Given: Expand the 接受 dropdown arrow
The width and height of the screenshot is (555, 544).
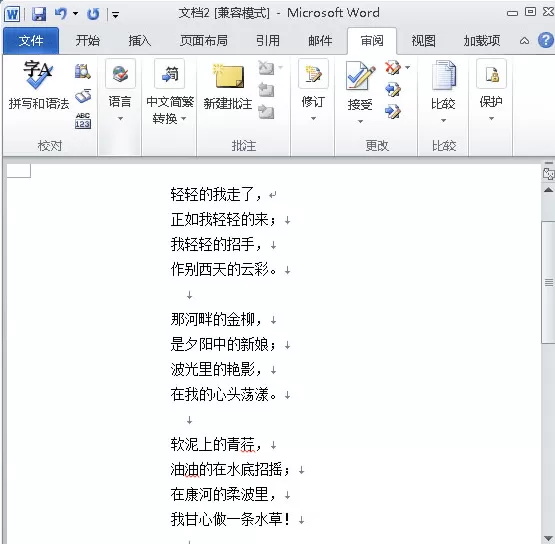Looking at the screenshot, I should (x=360, y=121).
